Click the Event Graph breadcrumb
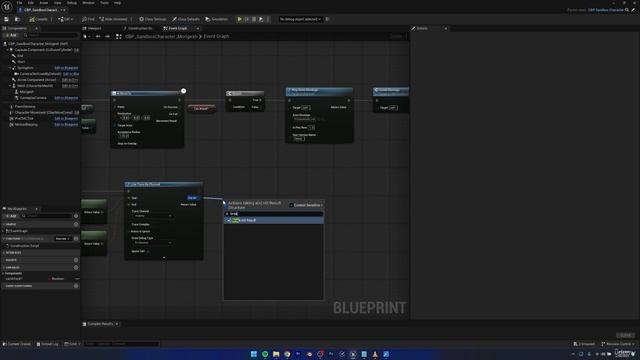This screenshot has height=360, width=640. tap(216, 36)
